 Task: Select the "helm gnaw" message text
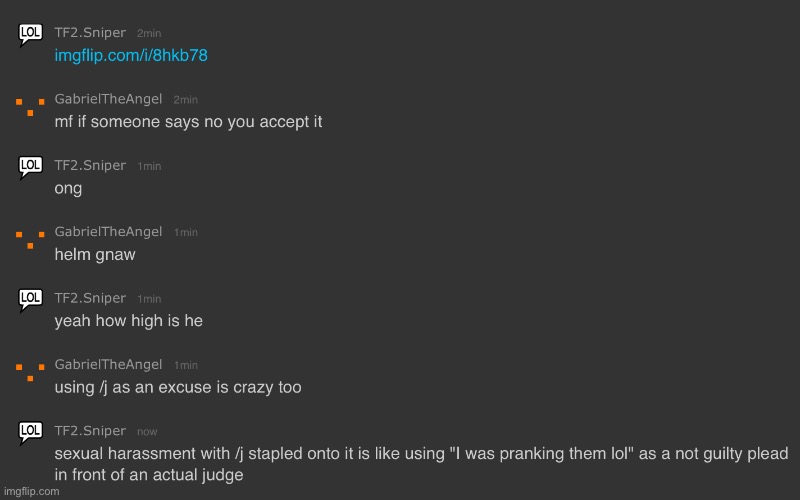pos(94,254)
